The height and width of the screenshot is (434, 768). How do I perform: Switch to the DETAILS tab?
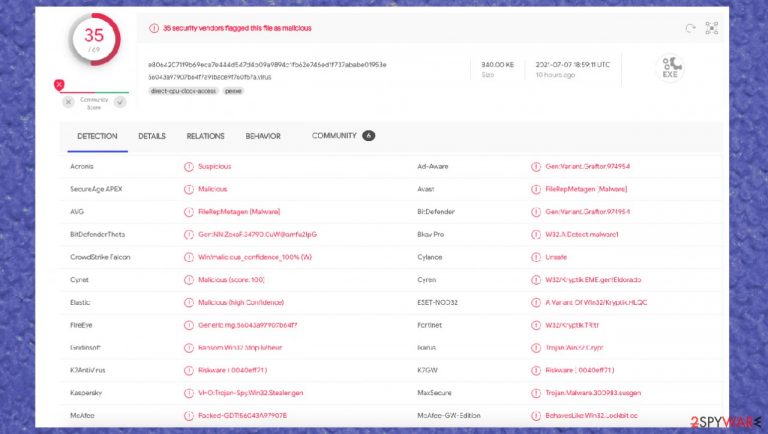pyautogui.click(x=152, y=136)
